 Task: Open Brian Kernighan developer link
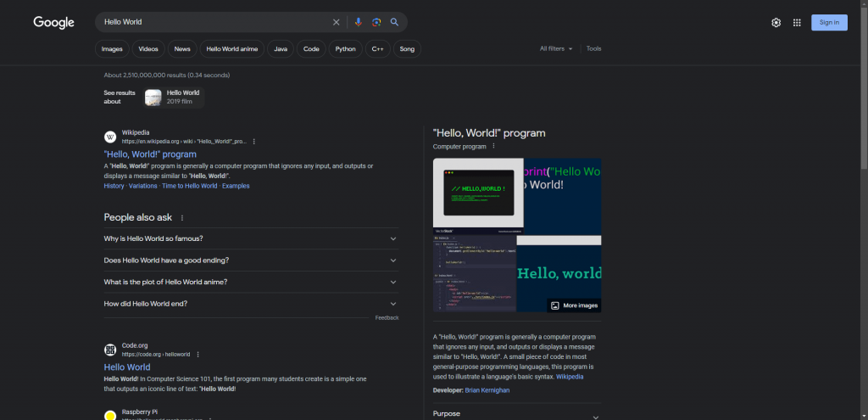point(487,390)
